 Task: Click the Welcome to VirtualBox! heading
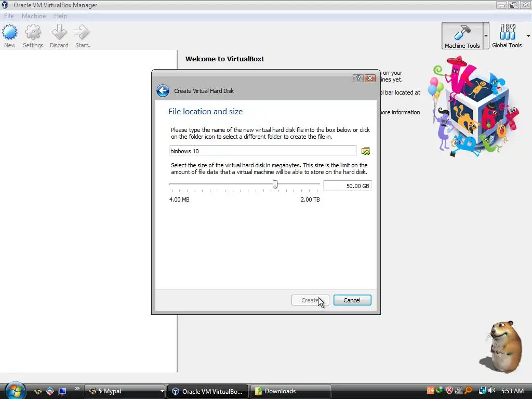pos(224,59)
